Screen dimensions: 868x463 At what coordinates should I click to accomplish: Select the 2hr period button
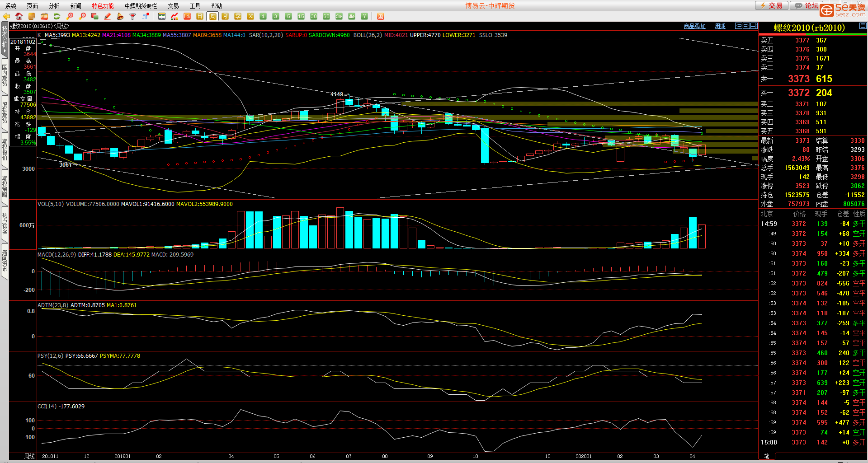pyautogui.click(x=339, y=16)
